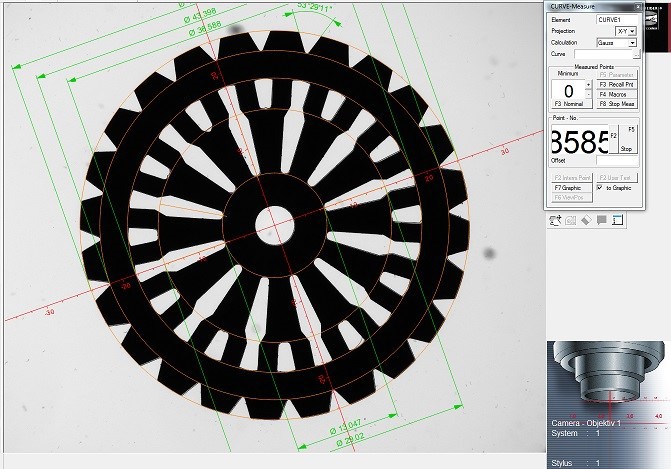Click the Element name field CURVE1
Screen dimensions: 671x469
[616, 20]
